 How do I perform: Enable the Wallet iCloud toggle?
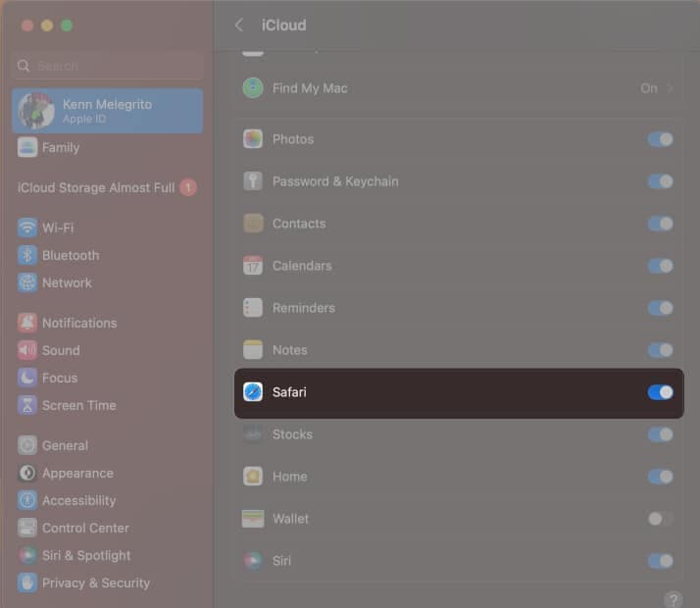pyautogui.click(x=660, y=519)
